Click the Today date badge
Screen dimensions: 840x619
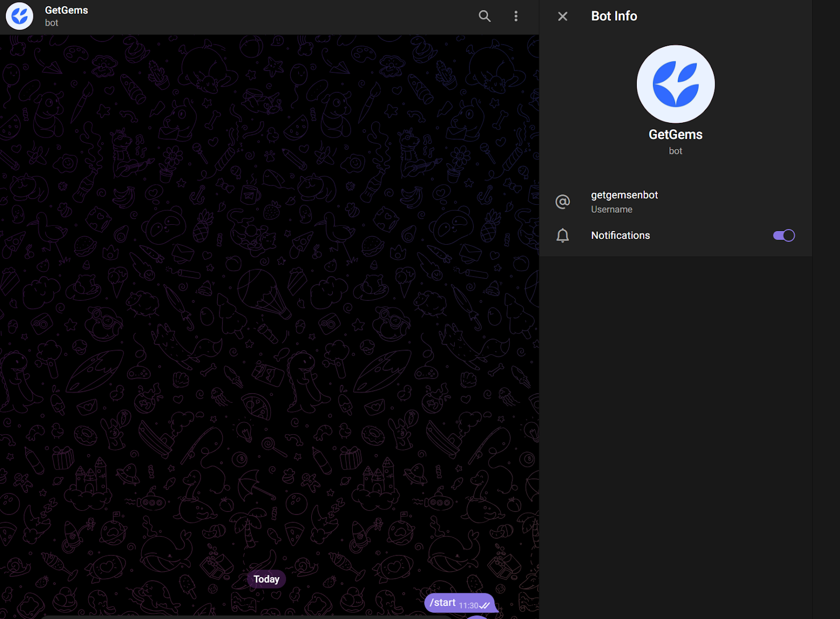click(266, 579)
